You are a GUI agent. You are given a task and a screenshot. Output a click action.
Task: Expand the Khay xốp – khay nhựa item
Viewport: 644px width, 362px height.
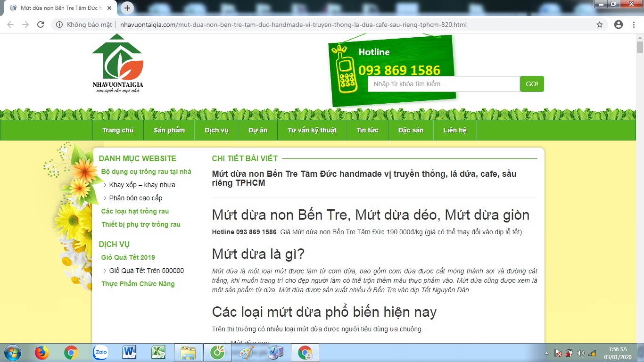142,185
